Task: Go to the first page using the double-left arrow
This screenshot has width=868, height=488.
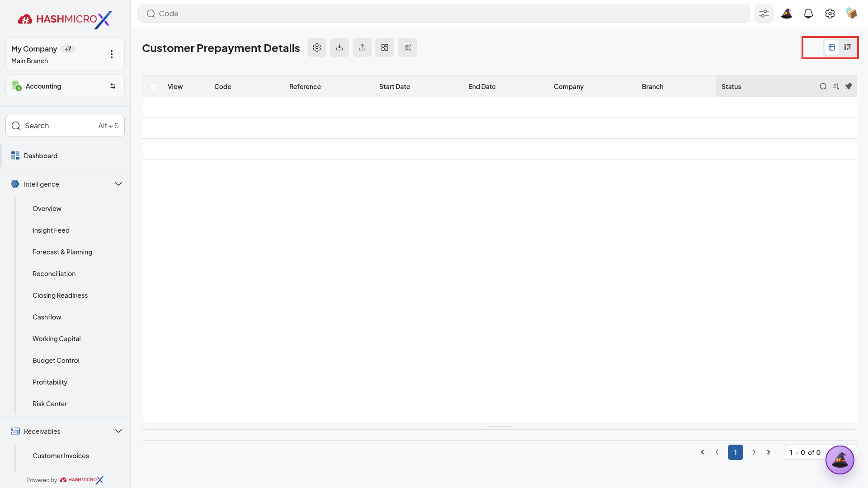Action: (x=703, y=452)
